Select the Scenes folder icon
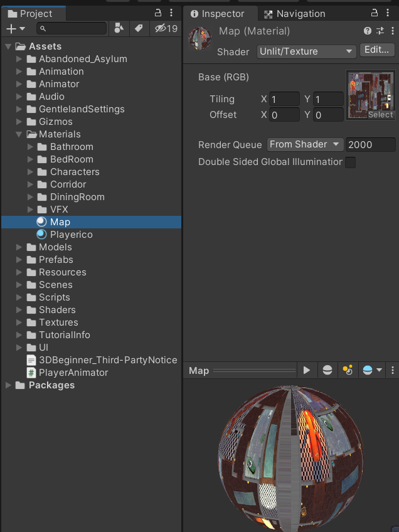 click(x=31, y=285)
